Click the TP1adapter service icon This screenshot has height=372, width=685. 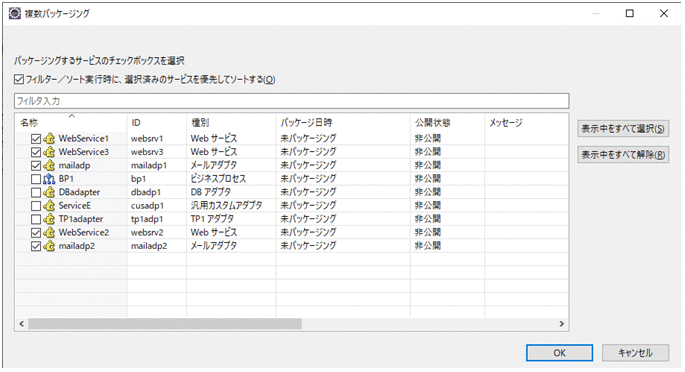(x=49, y=219)
